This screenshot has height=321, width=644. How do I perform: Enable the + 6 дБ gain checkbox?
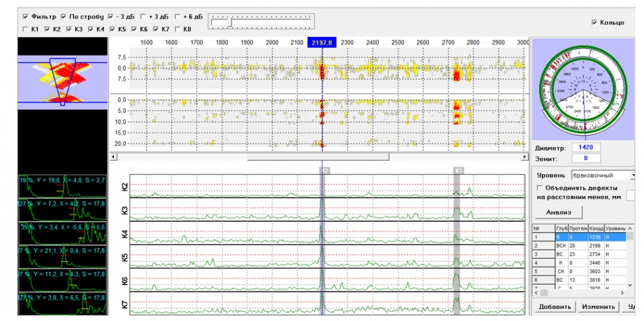point(178,16)
